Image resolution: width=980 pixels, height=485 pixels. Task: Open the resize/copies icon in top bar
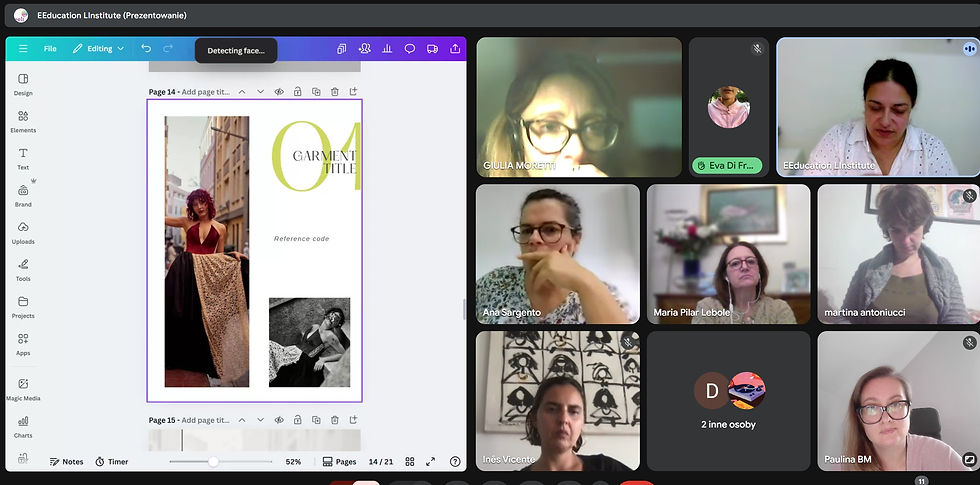pos(342,49)
